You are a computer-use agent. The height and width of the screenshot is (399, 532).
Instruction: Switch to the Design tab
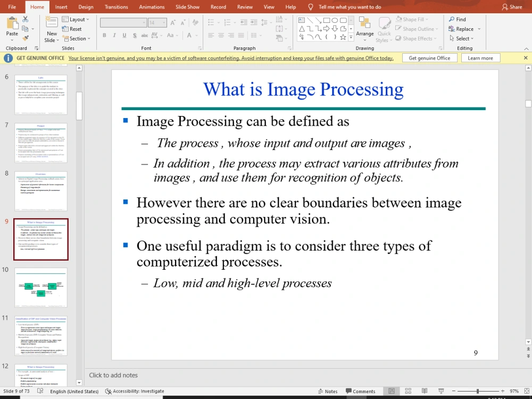[86, 7]
